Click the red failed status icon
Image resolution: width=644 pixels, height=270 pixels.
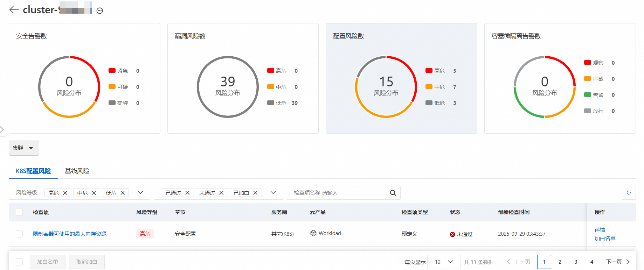[x=452, y=234]
